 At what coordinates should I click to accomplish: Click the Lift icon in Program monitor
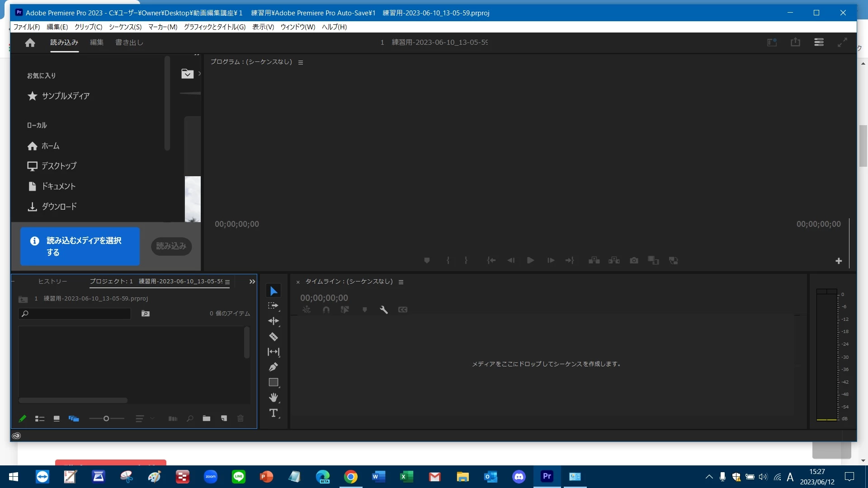[594, 260]
